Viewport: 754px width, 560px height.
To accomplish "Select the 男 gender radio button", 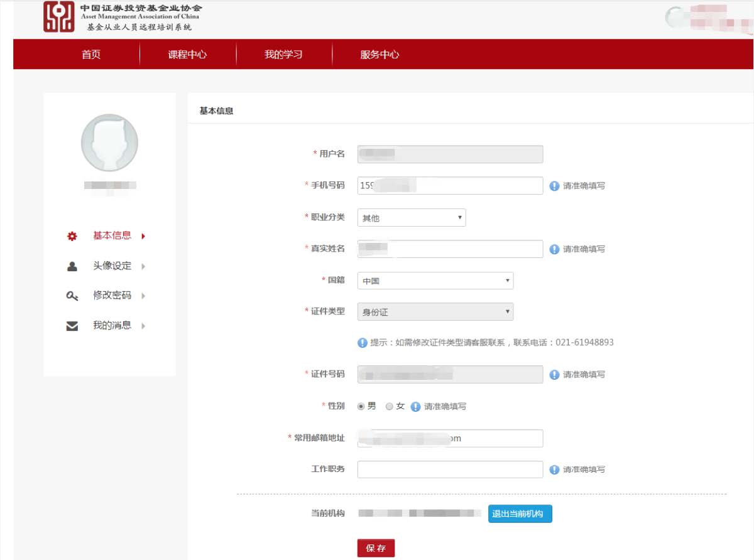I will [360, 406].
